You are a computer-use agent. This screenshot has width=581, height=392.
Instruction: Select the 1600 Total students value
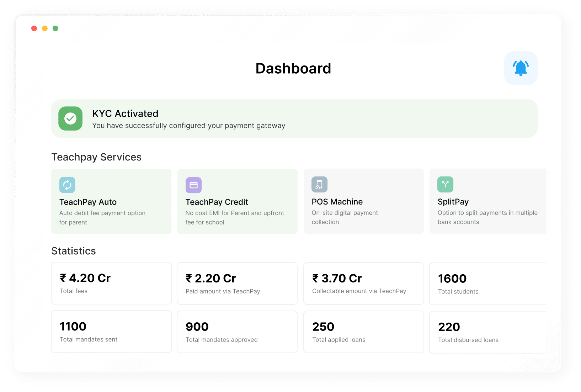pyautogui.click(x=452, y=279)
